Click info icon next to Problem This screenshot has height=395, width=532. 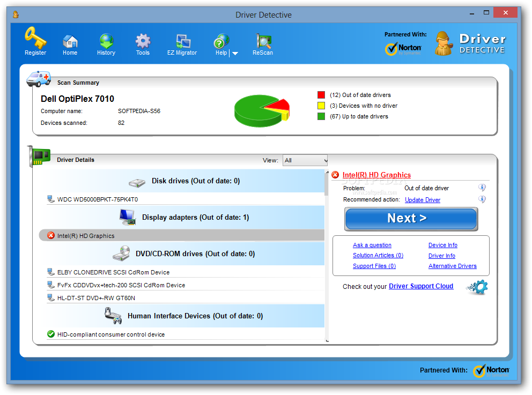point(482,188)
